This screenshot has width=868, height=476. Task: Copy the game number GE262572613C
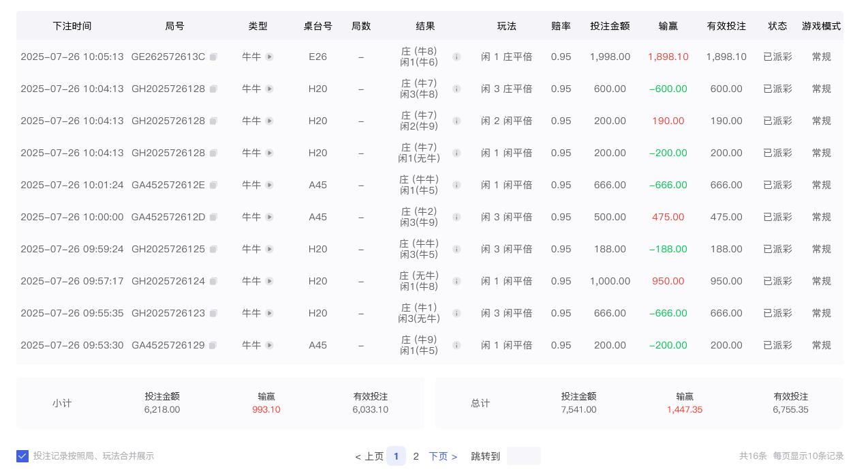[x=213, y=57]
